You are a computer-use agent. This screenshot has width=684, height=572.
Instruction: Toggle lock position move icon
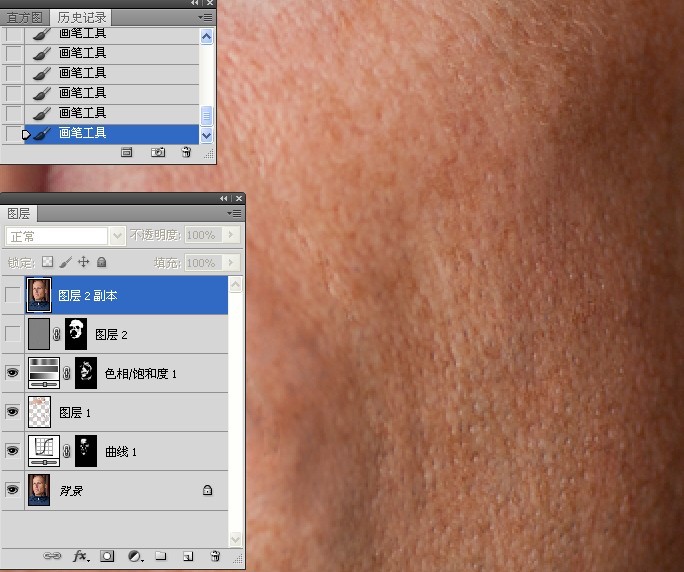pyautogui.click(x=83, y=262)
